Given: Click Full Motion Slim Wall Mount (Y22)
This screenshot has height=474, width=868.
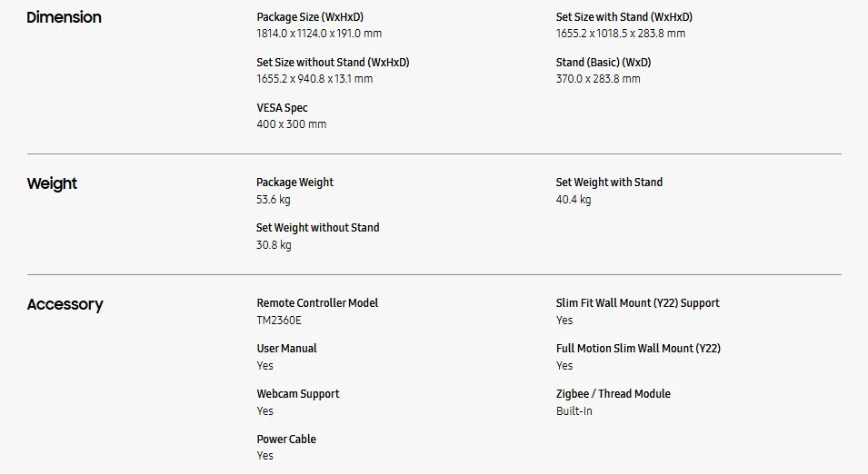Looking at the screenshot, I should click(638, 349).
